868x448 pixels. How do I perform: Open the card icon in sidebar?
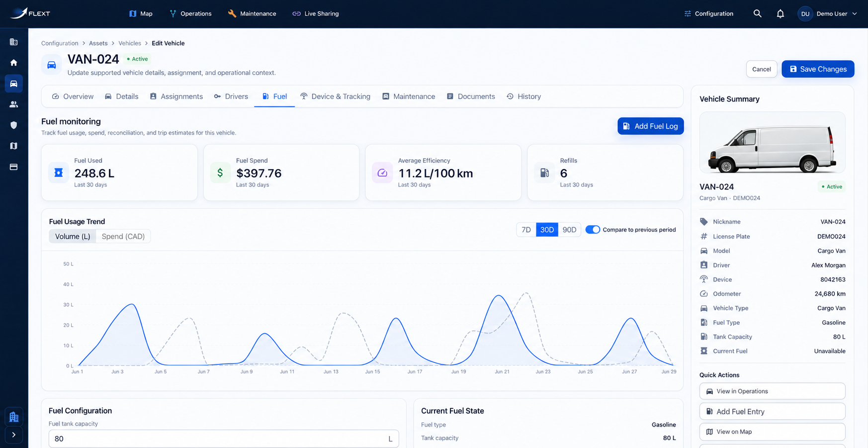(x=14, y=167)
